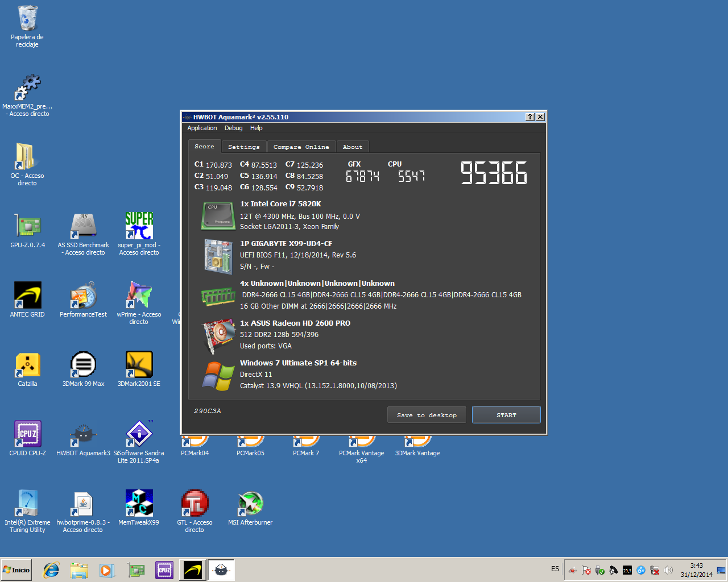The height and width of the screenshot is (582, 728).
Task: Select the MaxxMEM2 shortcut icon
Action: (27, 88)
